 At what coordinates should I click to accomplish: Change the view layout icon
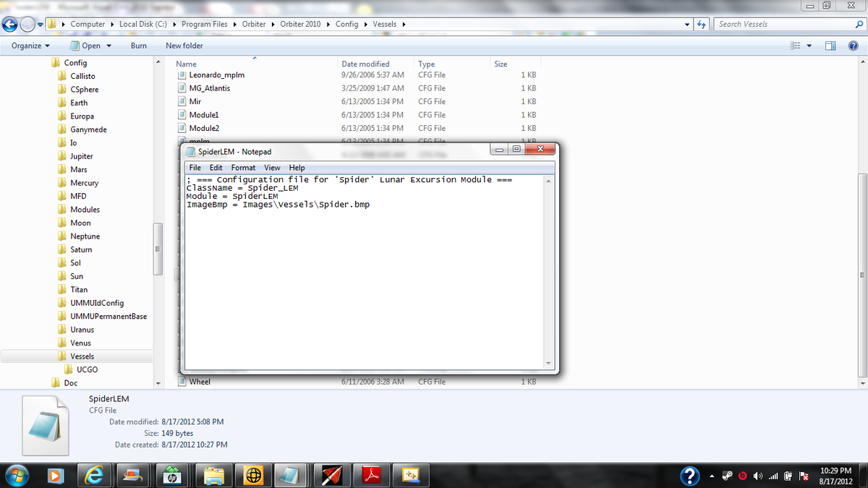(x=796, y=46)
